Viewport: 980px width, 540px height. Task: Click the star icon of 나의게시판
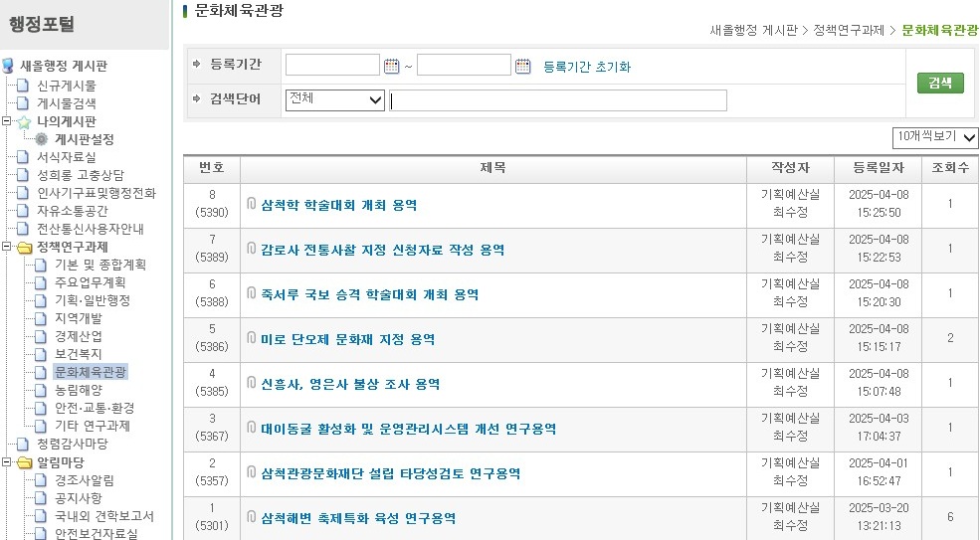pos(24,122)
